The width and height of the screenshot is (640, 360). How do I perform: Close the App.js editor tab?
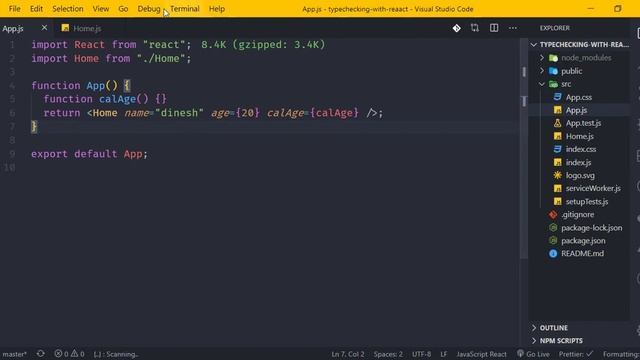tap(44, 28)
